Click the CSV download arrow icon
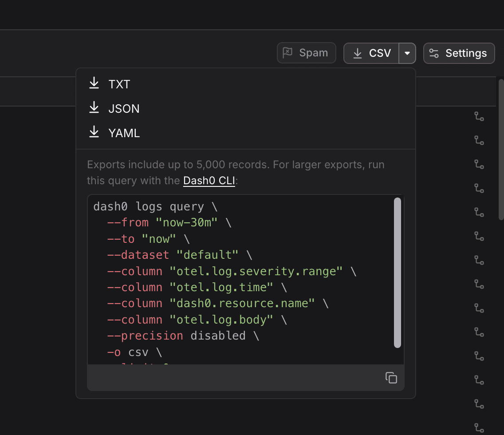504x435 pixels. coord(358,53)
